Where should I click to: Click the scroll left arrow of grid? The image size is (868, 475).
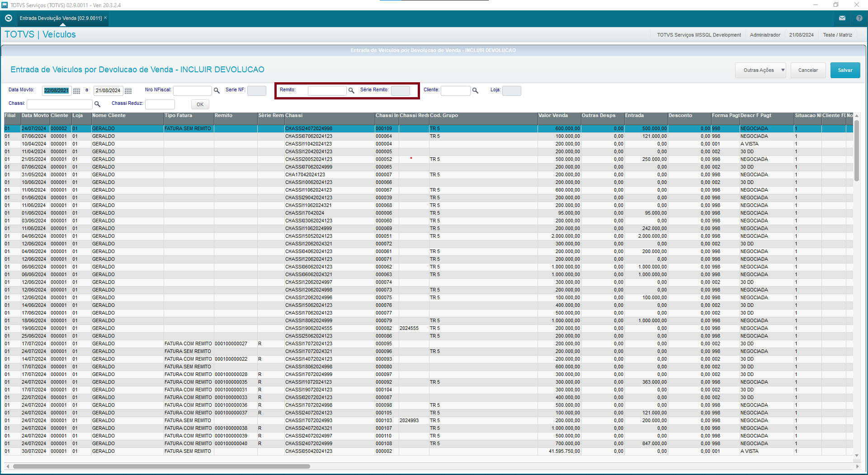click(7, 466)
